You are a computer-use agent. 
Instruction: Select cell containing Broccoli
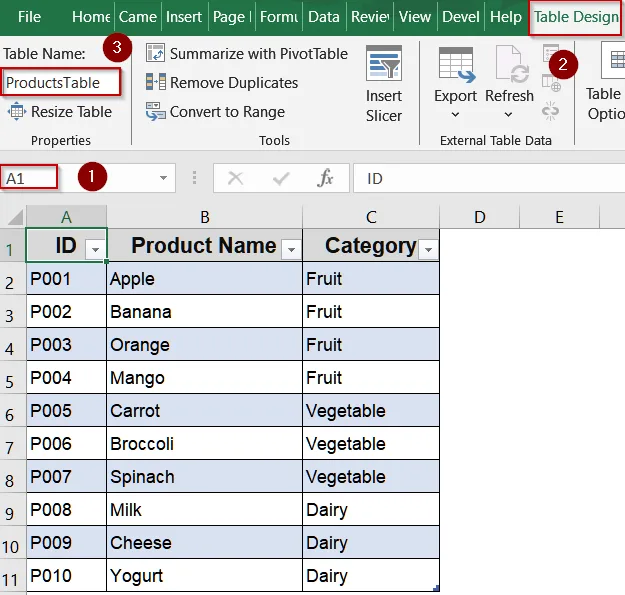coord(204,444)
